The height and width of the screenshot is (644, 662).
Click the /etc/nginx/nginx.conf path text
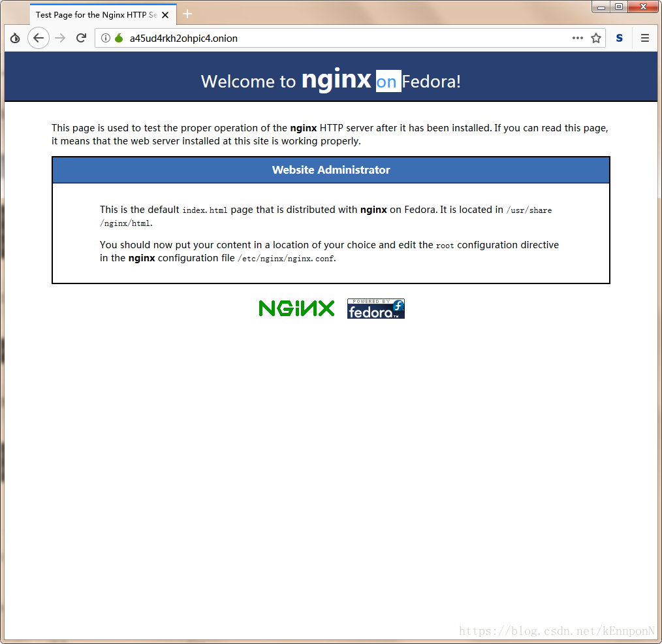point(286,259)
